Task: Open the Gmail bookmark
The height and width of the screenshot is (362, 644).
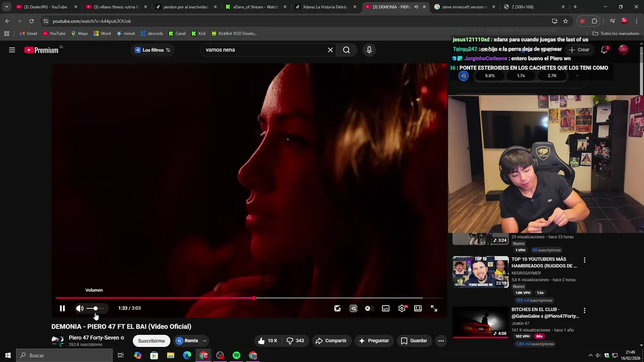Action: (28, 34)
